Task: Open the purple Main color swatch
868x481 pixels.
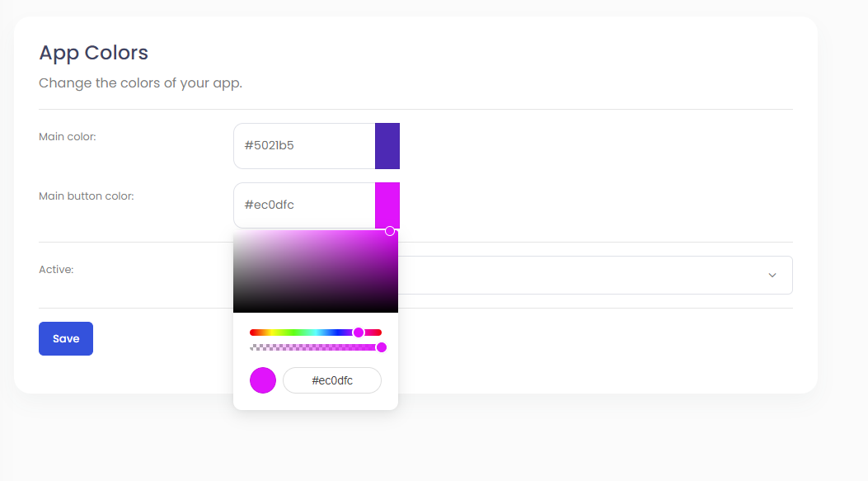Action: point(387,146)
